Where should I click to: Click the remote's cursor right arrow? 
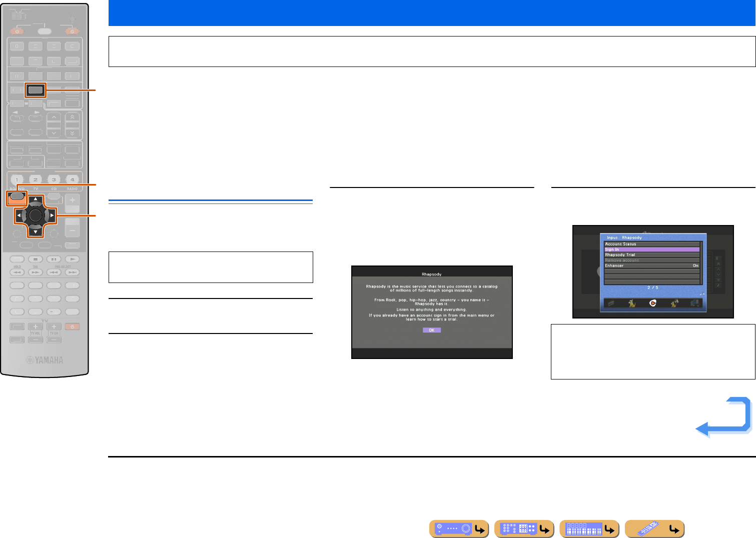click(52, 215)
